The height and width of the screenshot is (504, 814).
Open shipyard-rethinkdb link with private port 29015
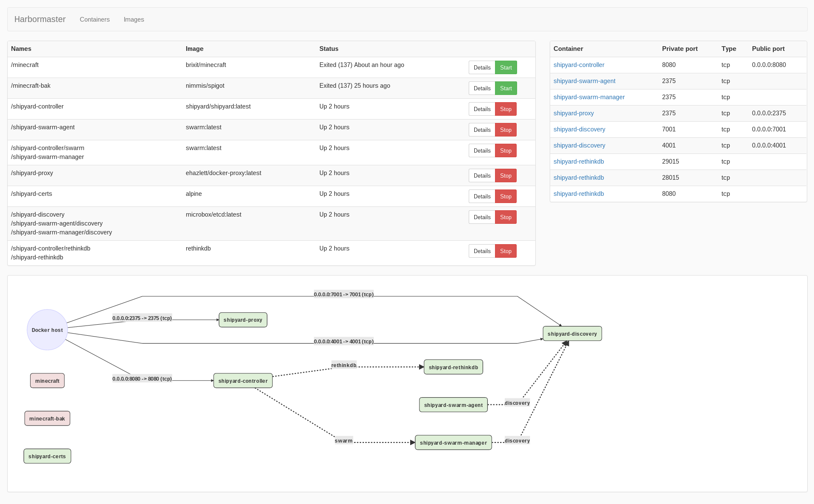[579, 162]
